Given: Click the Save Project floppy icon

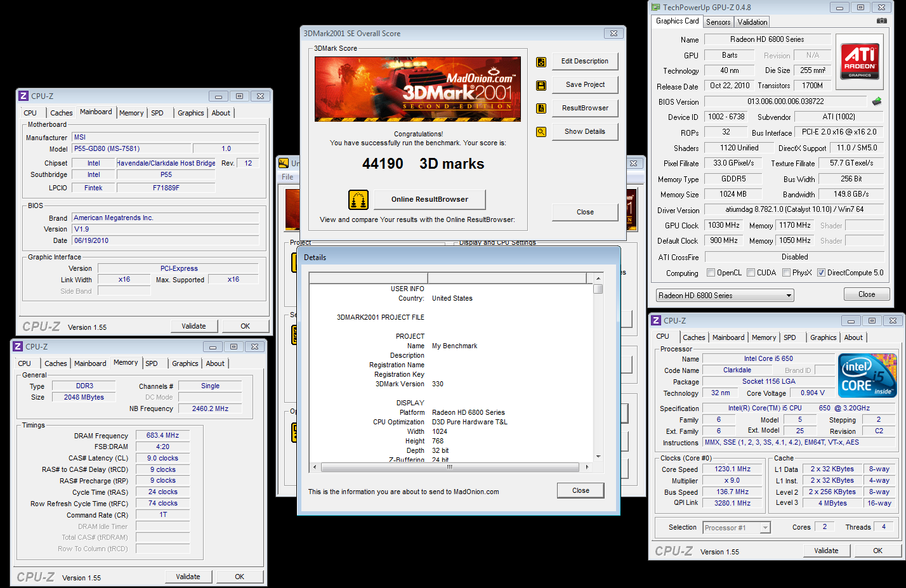Looking at the screenshot, I should (541, 85).
